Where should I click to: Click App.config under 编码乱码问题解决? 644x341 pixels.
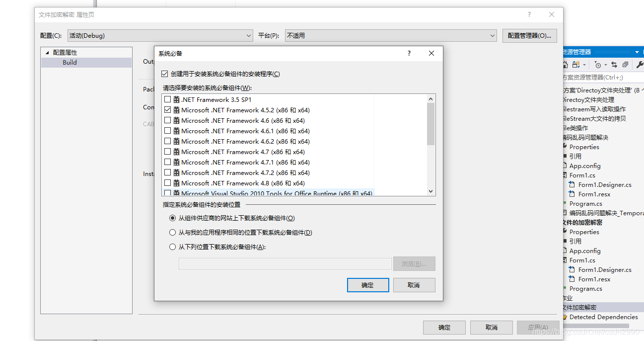[585, 166]
